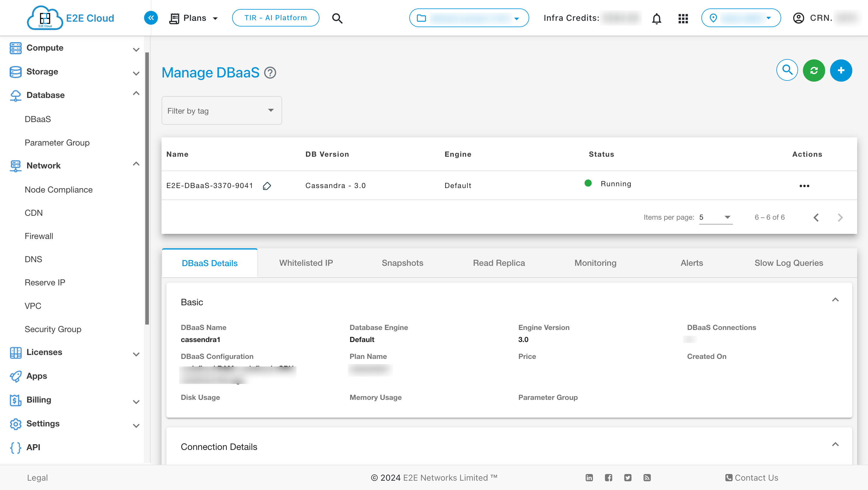Open RSS feed footer icon
The width and height of the screenshot is (868, 490).
(x=646, y=478)
